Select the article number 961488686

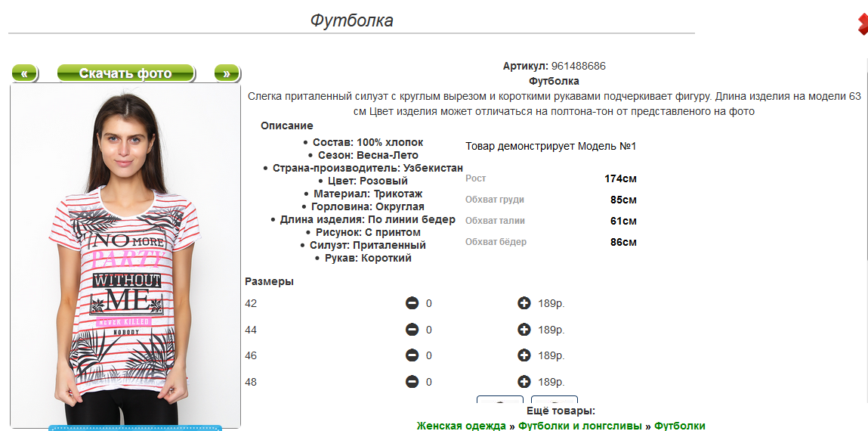(579, 66)
